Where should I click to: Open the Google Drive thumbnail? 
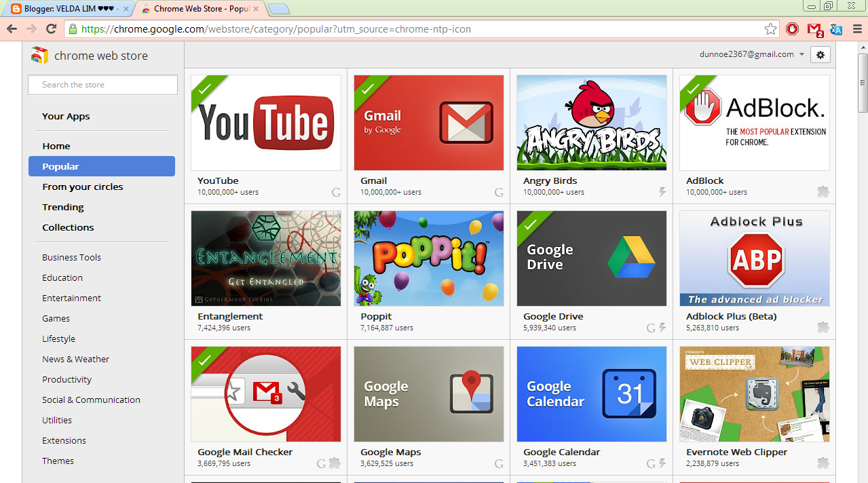click(592, 258)
